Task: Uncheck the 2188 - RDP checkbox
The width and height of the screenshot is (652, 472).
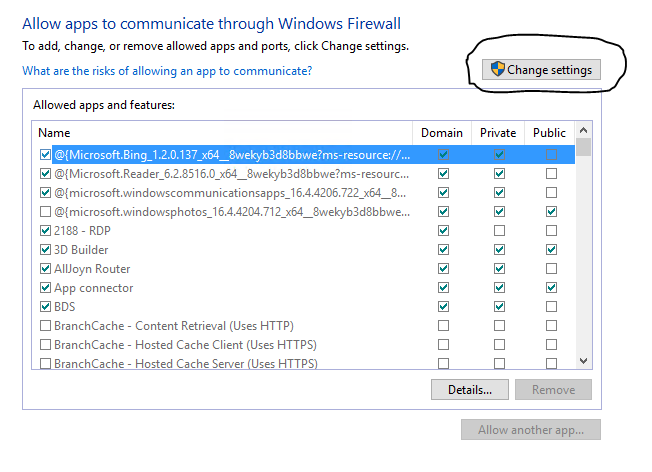Action: tap(45, 231)
